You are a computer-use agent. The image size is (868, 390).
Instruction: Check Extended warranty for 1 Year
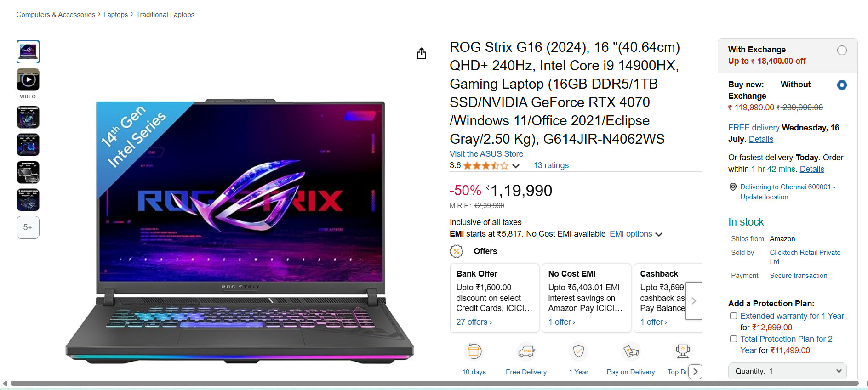pyautogui.click(x=734, y=316)
